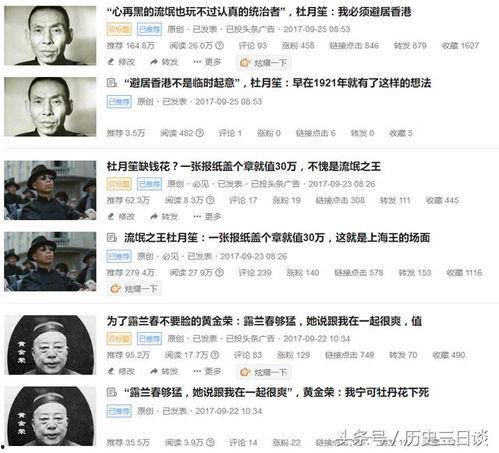
Task: Expand 更多 options for 黄金荣 article
Action: pos(207,371)
